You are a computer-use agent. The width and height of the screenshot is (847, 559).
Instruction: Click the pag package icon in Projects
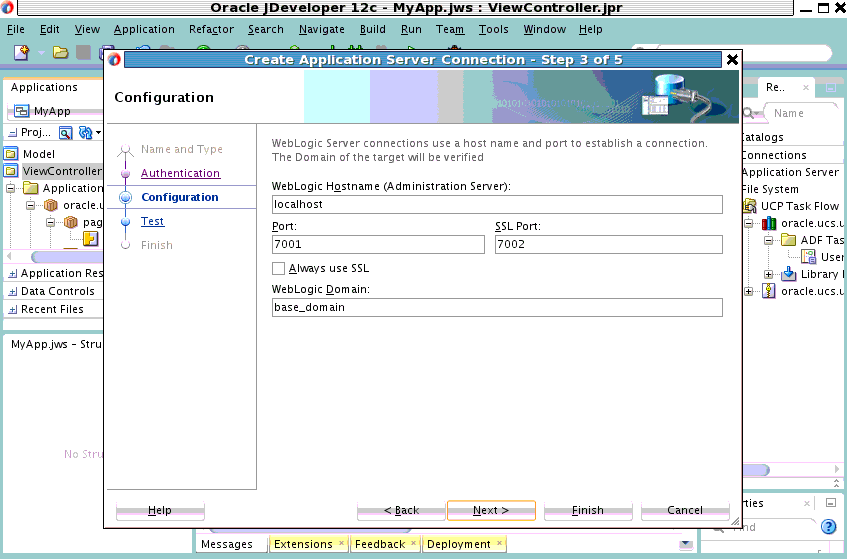71,222
